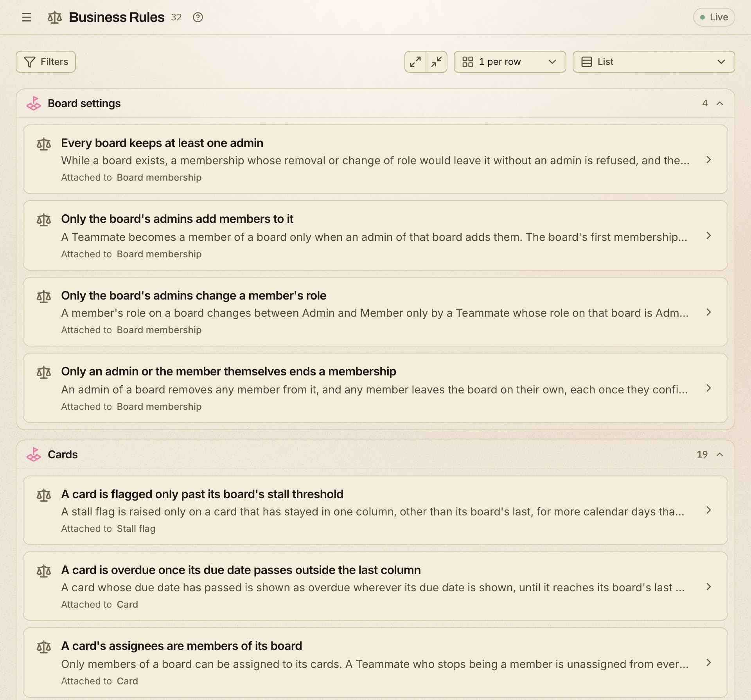The height and width of the screenshot is (700, 751).
Task: Click scales icon of 'Only the board's admins add members'
Action: pos(44,220)
